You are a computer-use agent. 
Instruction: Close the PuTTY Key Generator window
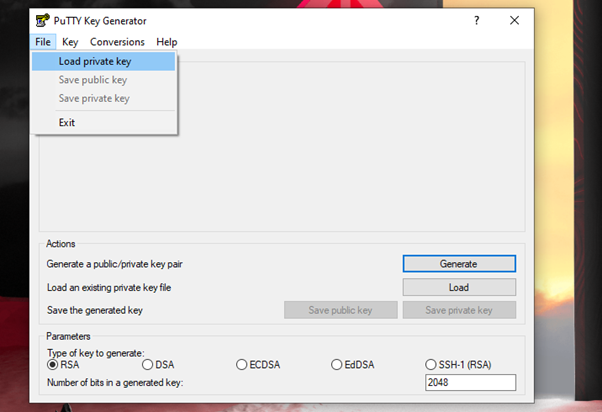514,20
